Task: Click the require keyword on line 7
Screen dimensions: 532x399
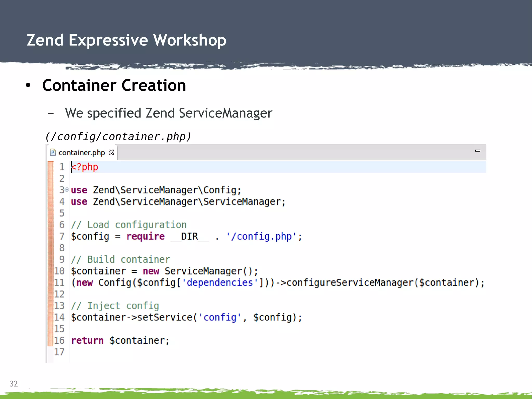Action: pos(145,237)
